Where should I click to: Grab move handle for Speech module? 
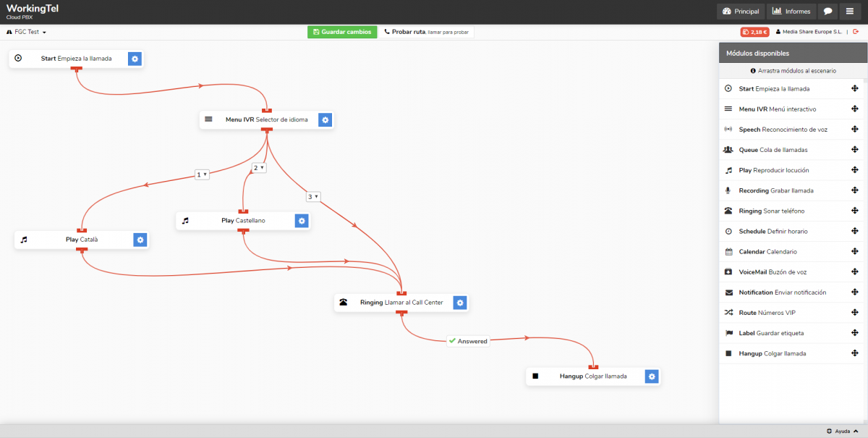[x=855, y=130]
